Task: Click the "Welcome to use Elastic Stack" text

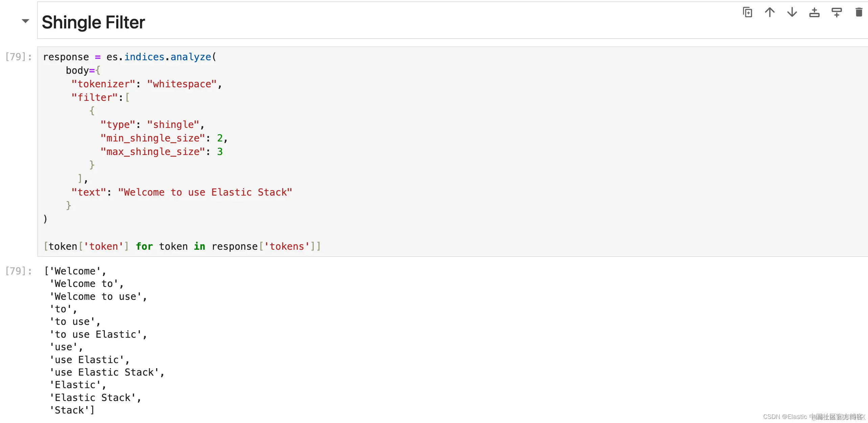Action: point(205,192)
